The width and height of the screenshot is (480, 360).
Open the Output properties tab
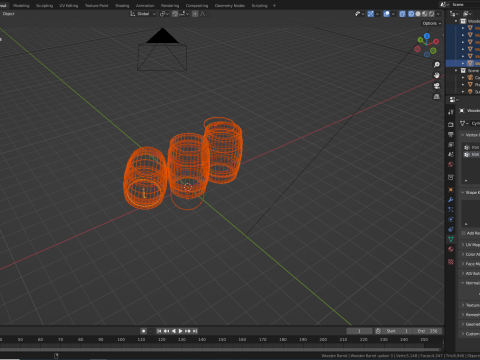(451, 134)
